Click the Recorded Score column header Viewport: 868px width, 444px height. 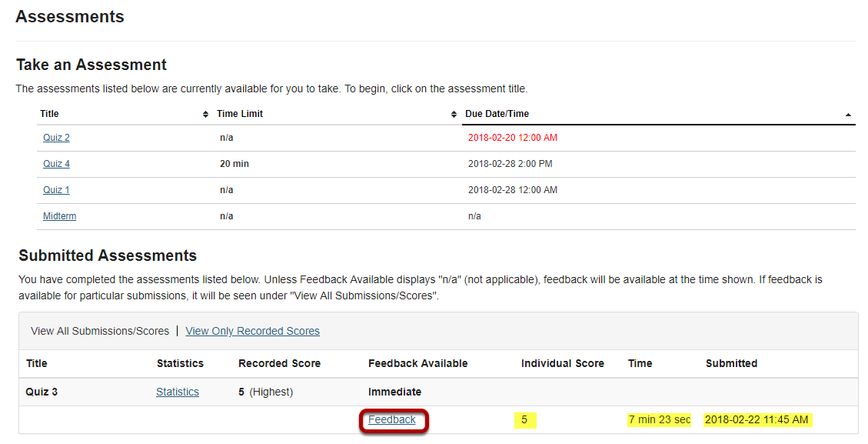point(280,363)
